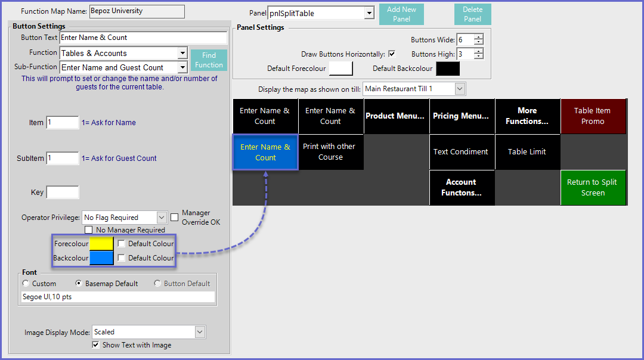This screenshot has height=360, width=644.
Task: Decrease Buttons High with down arrow
Action: (x=478, y=56)
